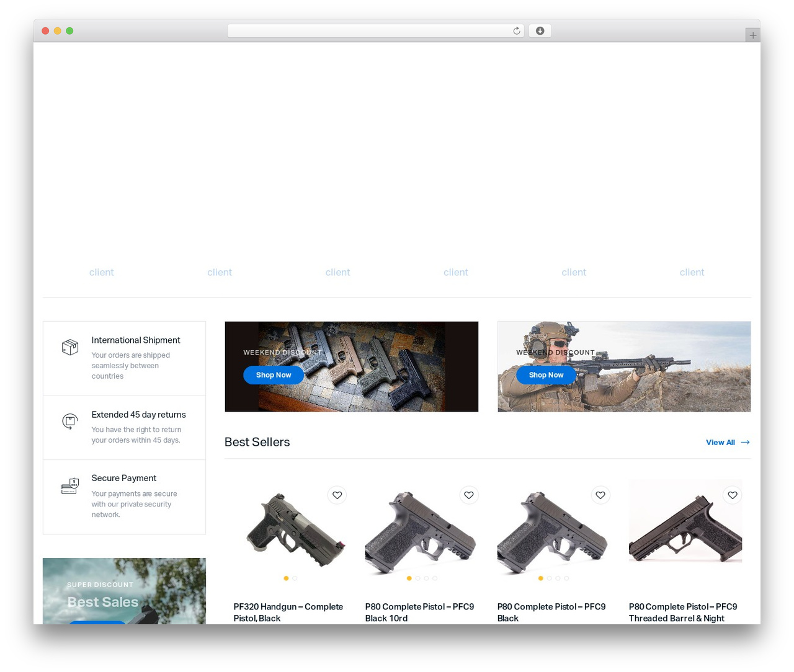Viewport: 794px width, 672px height.
Task: Open PF320 Handgun – Complete Pistol title
Action: pos(288,612)
